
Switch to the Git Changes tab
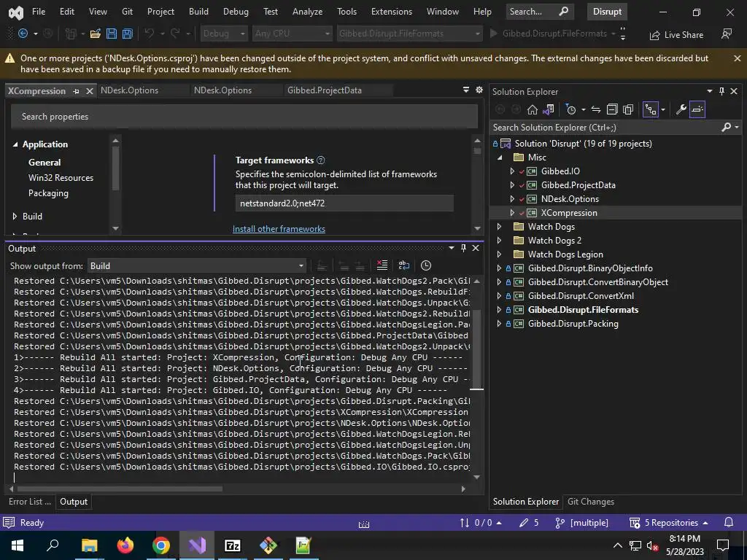click(591, 502)
